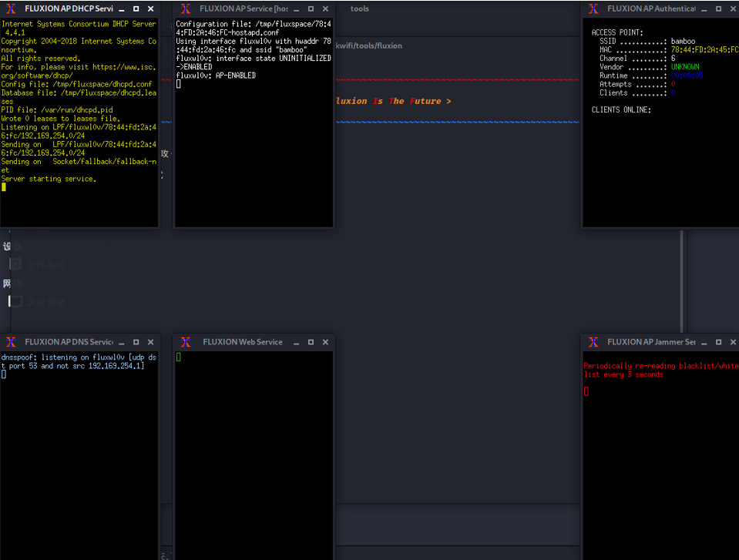Open window menu icon of FLUXION AP Jammer Service
739x560 pixels.
pyautogui.click(x=593, y=342)
